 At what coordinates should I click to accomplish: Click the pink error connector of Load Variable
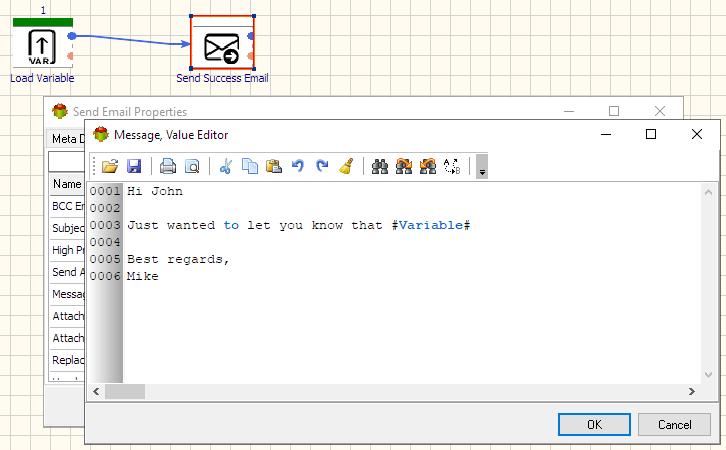point(70,56)
